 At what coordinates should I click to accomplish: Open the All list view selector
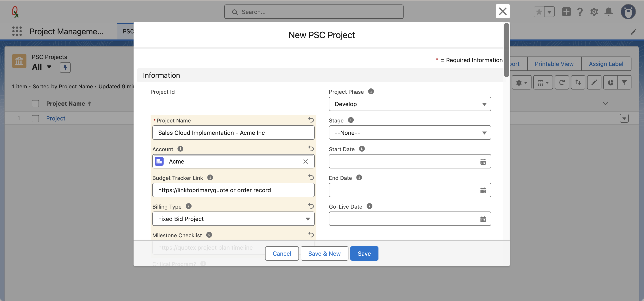[x=42, y=67]
